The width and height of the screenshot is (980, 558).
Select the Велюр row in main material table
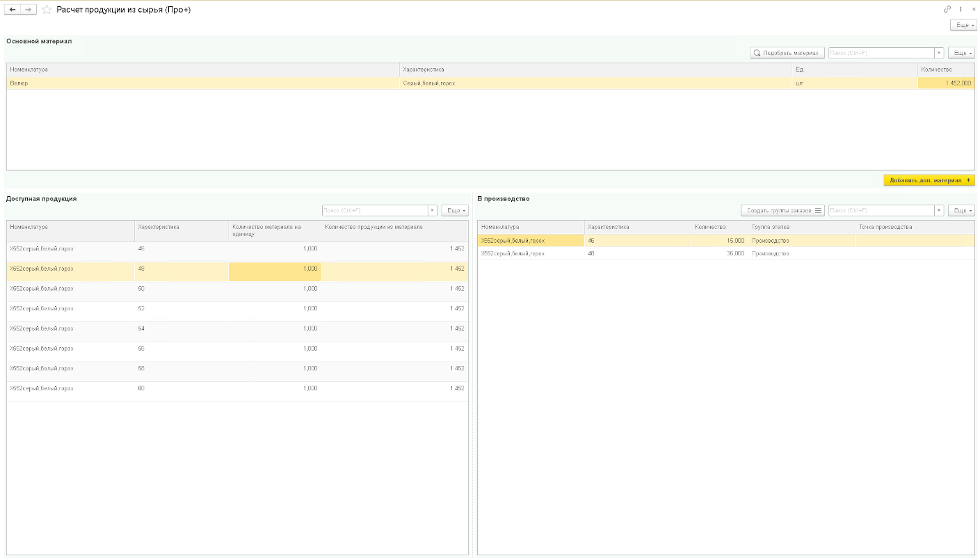click(202, 83)
